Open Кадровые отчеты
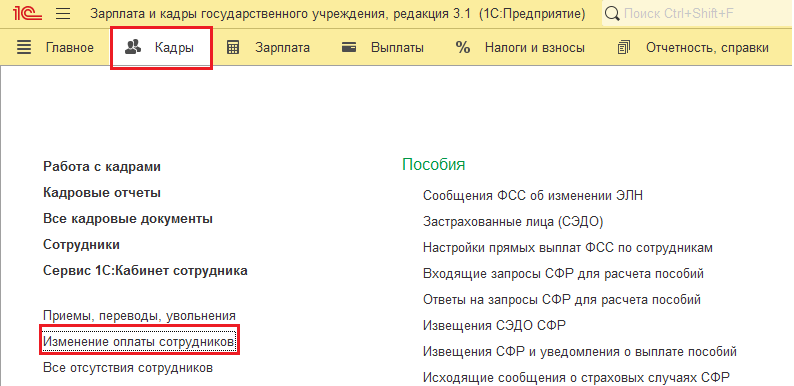The width and height of the screenshot is (794, 386). tap(102, 193)
